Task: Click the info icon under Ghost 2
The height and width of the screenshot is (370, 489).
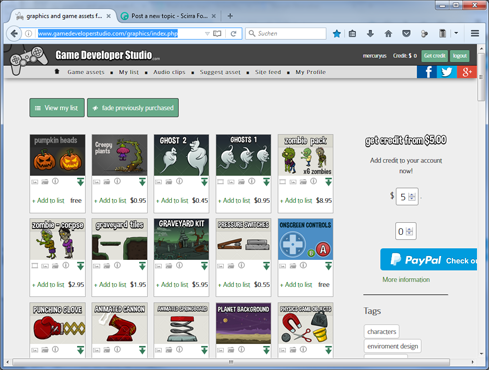Action: point(179,181)
